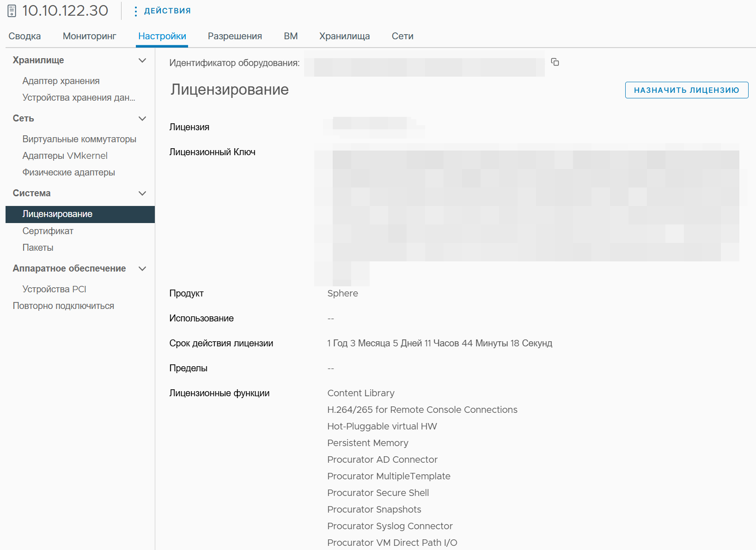Collapse the Сеть section chevron
Screen dimensions: 756x550
click(142, 118)
